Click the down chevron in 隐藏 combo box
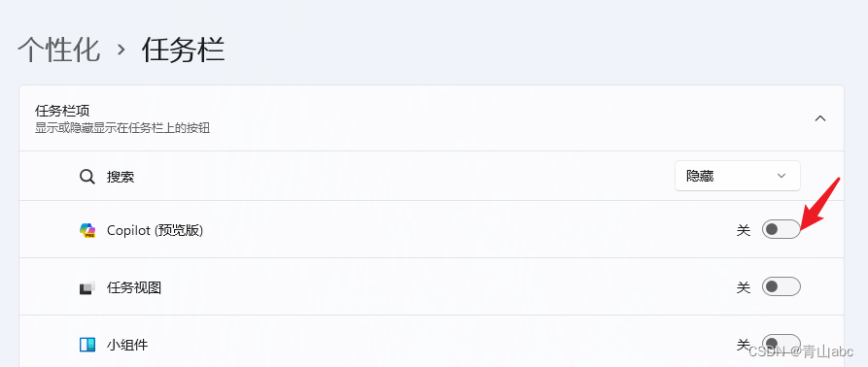Screen dimensions: 868x367 [x=781, y=176]
